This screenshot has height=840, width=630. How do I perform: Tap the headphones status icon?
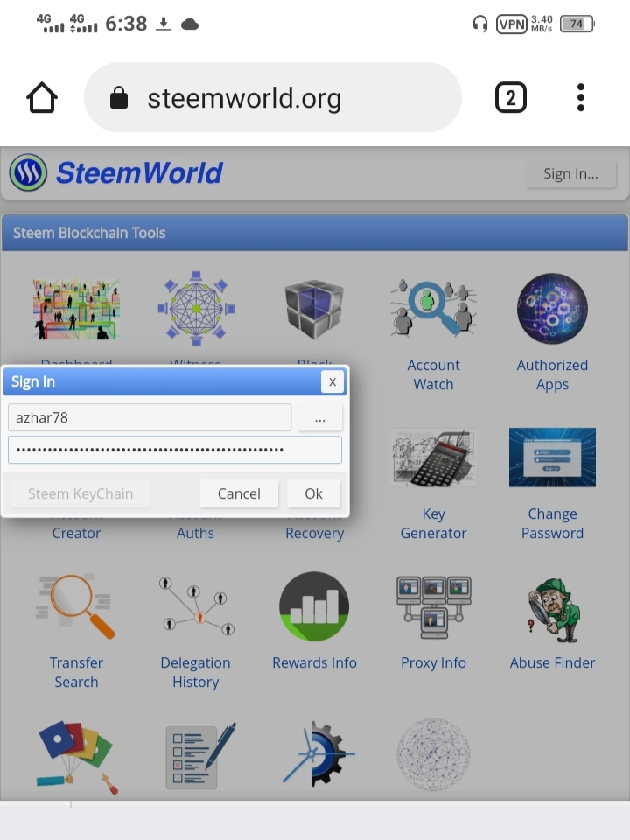click(480, 24)
